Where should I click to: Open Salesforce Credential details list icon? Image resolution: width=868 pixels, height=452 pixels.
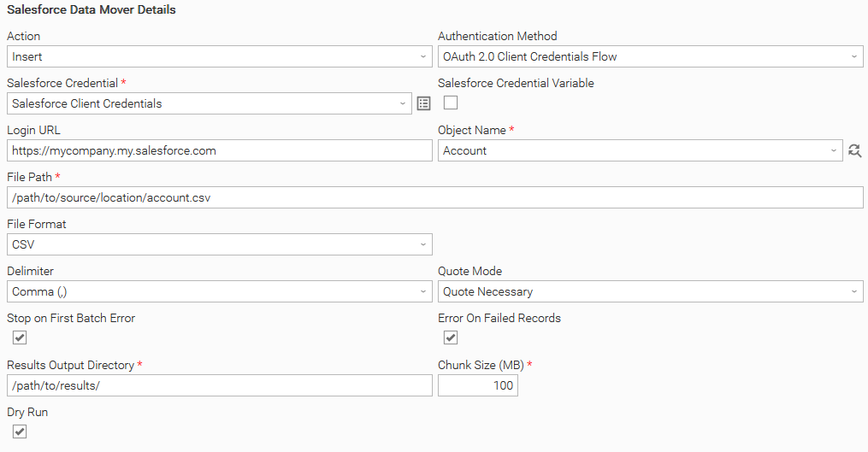pyautogui.click(x=423, y=103)
